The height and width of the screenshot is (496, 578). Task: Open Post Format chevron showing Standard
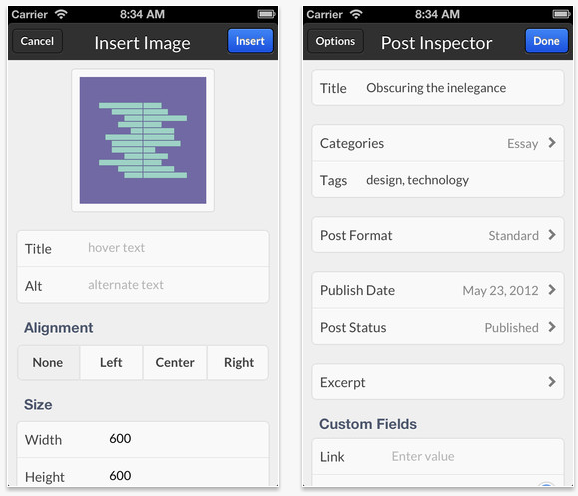(x=552, y=235)
